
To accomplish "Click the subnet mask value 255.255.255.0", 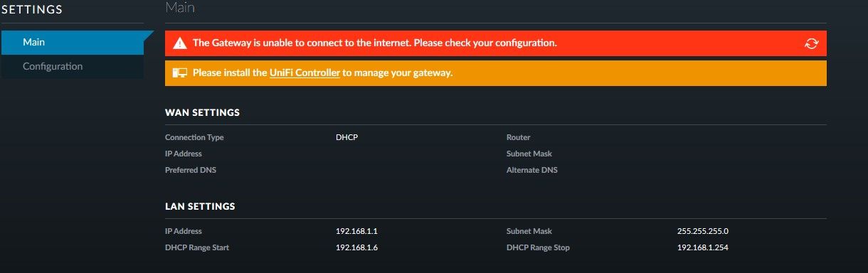I will point(703,231).
